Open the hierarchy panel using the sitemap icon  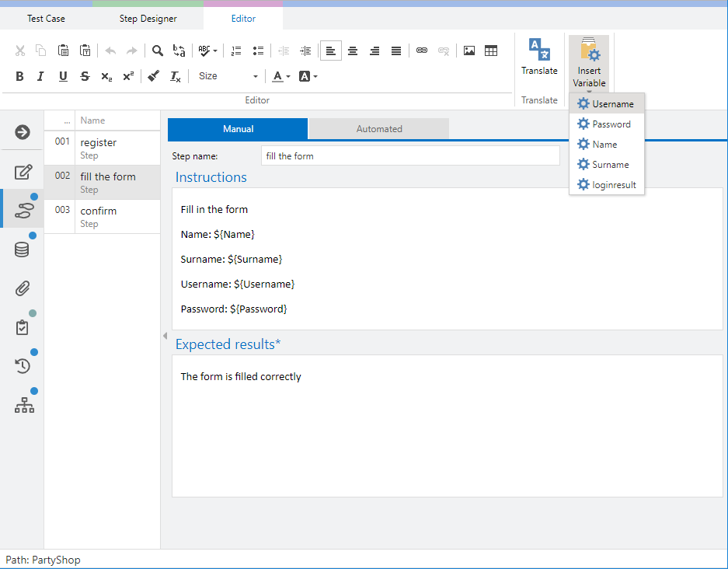coord(24,404)
